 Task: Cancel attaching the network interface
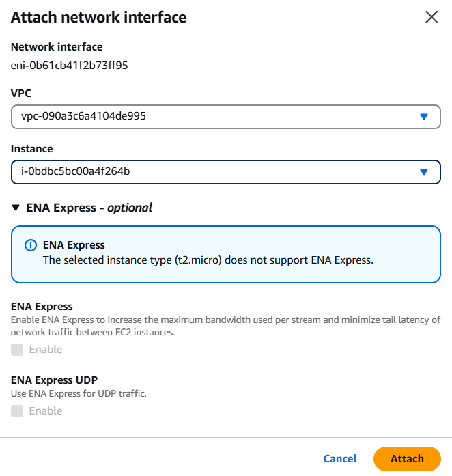(x=340, y=459)
